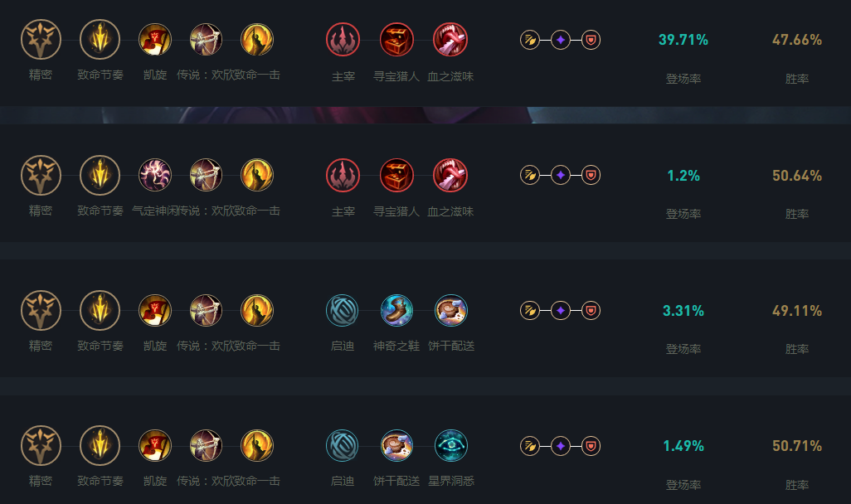Click 血之滋味 icon in the 39.71% row

coord(450,39)
